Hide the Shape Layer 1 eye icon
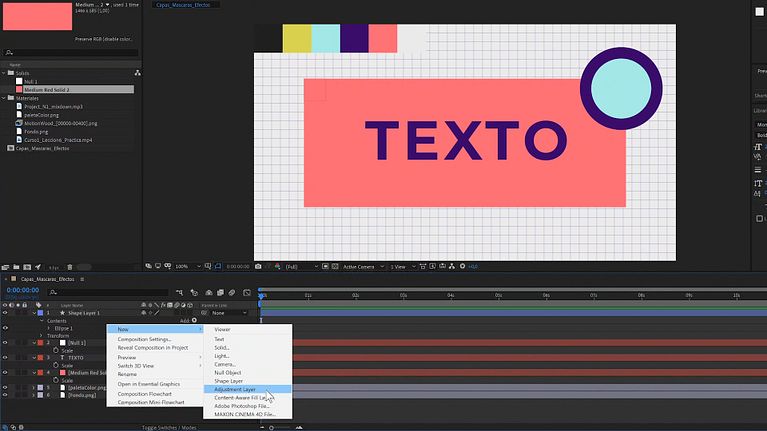Viewport: 767px width, 431px height. click(5, 313)
